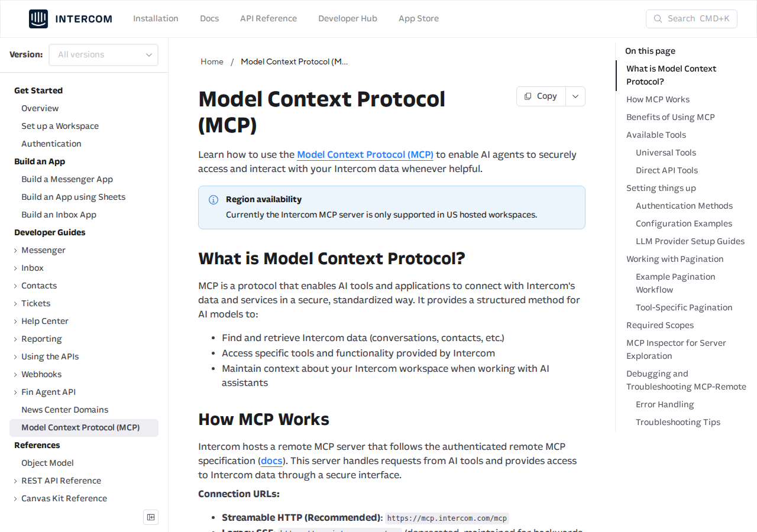Screen dimensions: 757x532
Task: Open Overview in the sidebar
Action: (40, 108)
